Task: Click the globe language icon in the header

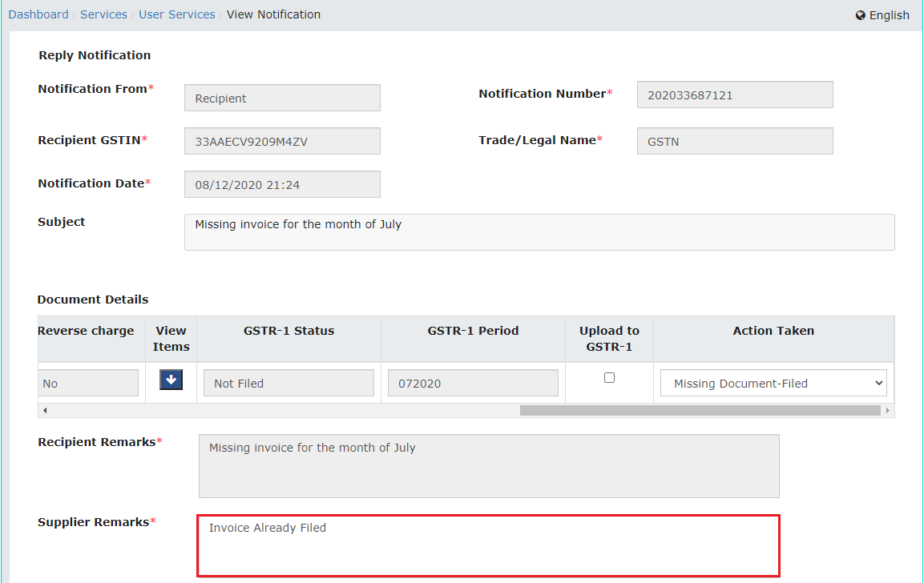Action: click(x=860, y=14)
